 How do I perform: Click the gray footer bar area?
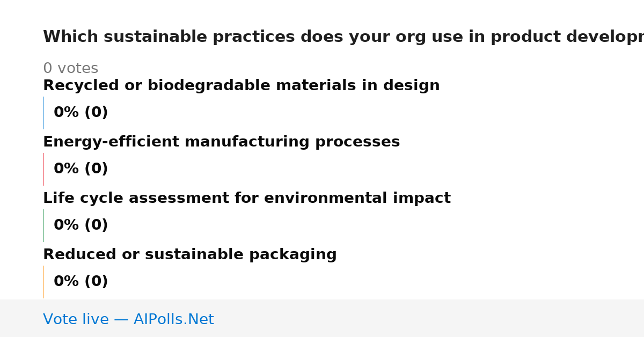[322, 318]
